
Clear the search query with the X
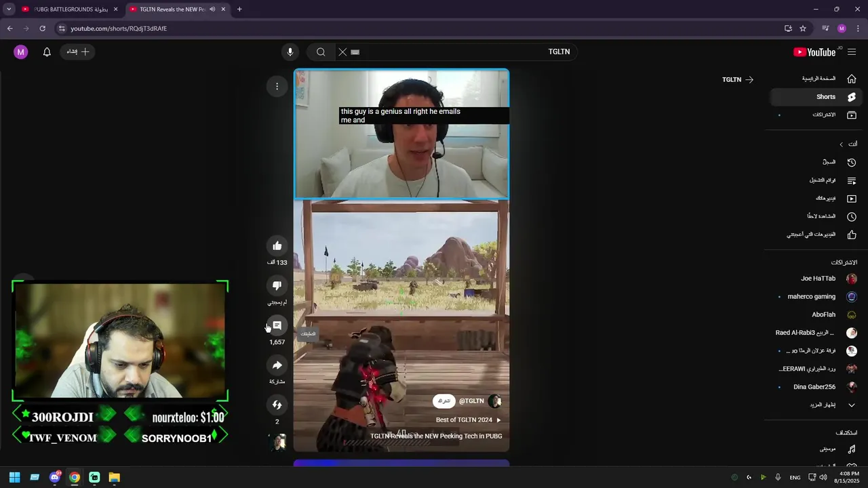[x=342, y=52]
